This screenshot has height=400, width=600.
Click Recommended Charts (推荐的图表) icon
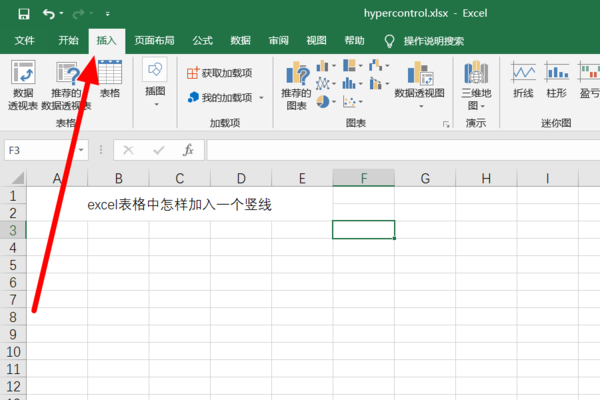pos(296,83)
